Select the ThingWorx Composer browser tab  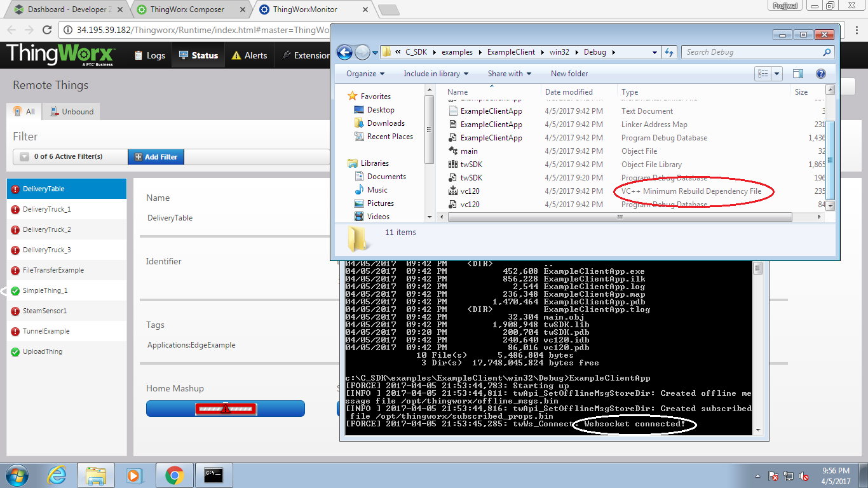187,10
